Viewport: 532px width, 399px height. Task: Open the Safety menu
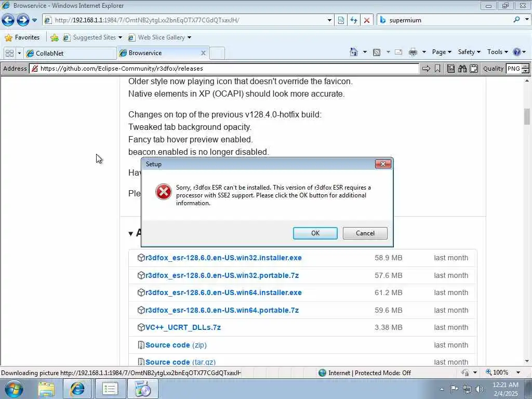pyautogui.click(x=469, y=52)
